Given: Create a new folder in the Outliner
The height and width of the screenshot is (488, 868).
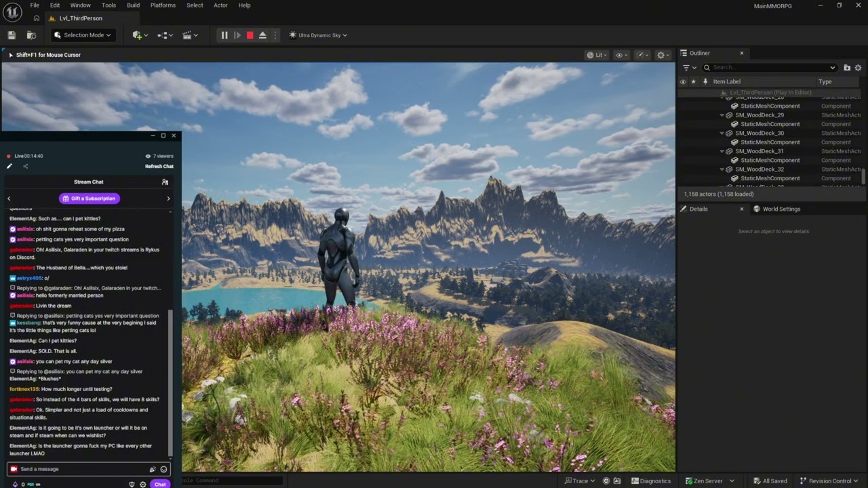Looking at the screenshot, I should [x=847, y=68].
